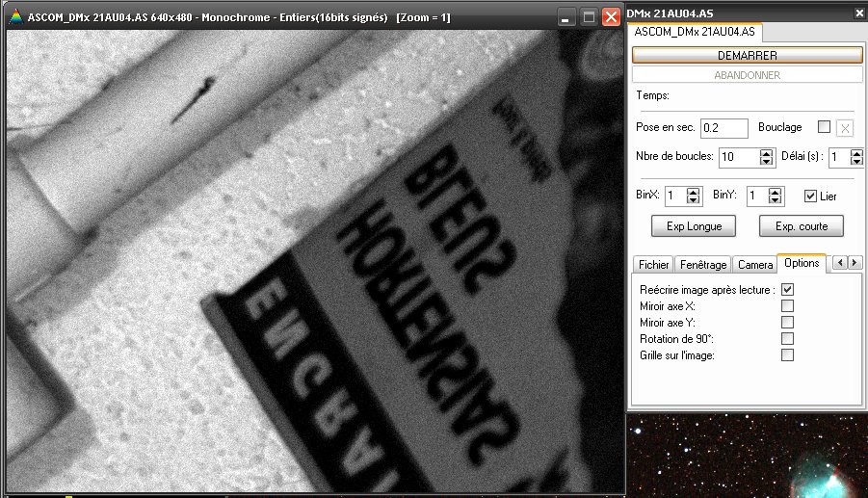
Task: Select the Camera tab
Action: 755,264
